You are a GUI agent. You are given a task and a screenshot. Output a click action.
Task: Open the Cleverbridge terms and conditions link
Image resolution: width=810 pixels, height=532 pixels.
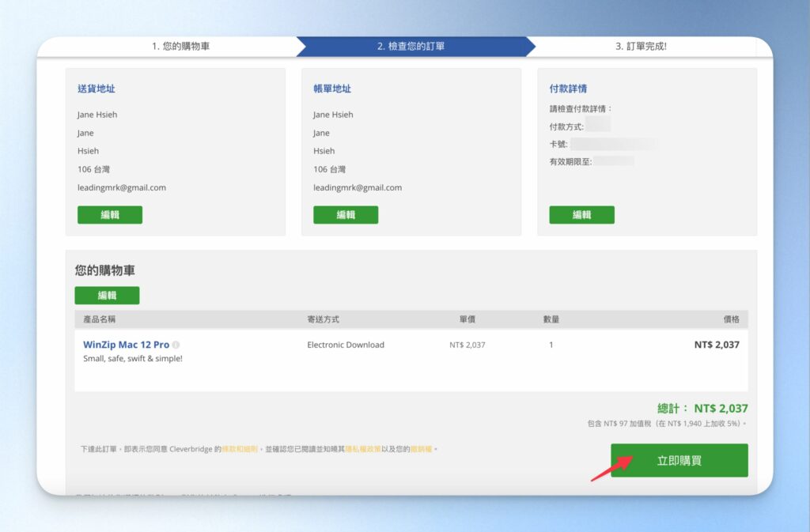coord(240,449)
